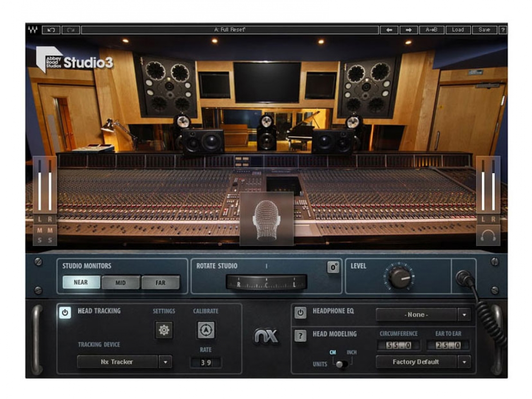Screen dimensions: 532x399
Task: Select NEAR studio monitors
Action: pos(81,282)
